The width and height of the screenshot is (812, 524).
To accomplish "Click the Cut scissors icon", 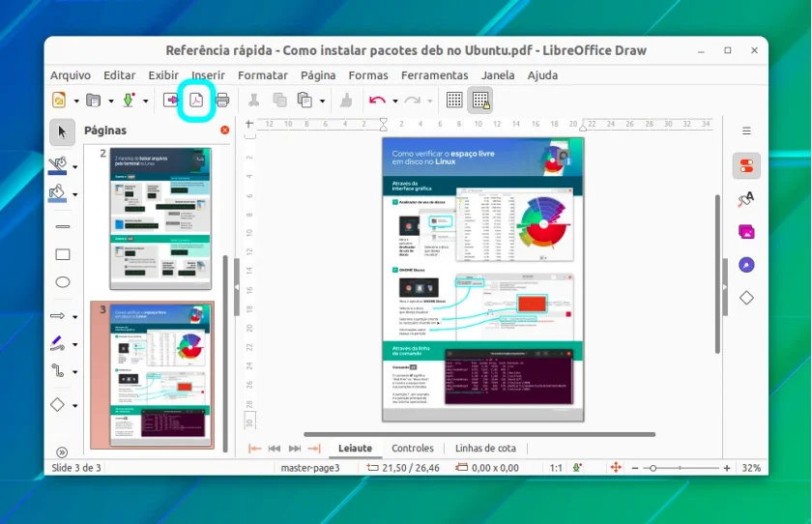I will (253, 100).
